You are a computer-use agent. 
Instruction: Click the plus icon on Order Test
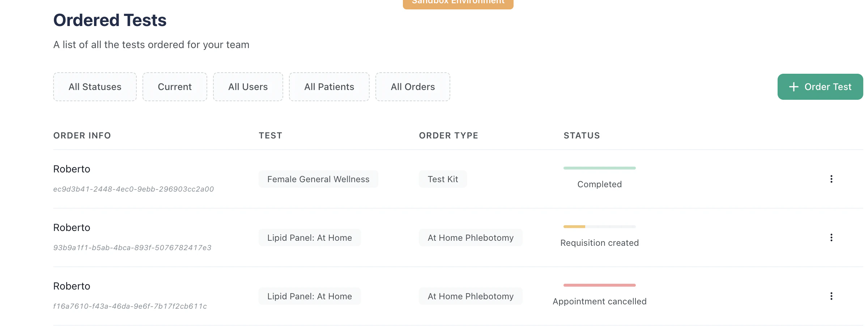click(x=793, y=87)
